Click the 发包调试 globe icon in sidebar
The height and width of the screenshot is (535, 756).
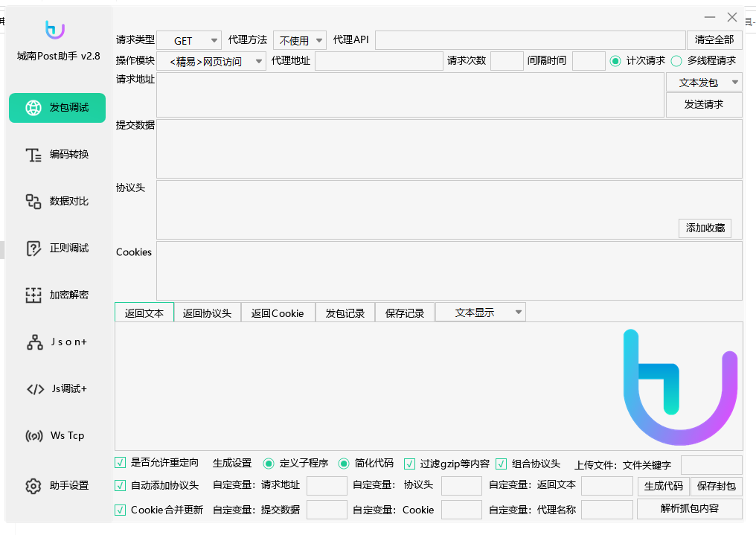33,108
